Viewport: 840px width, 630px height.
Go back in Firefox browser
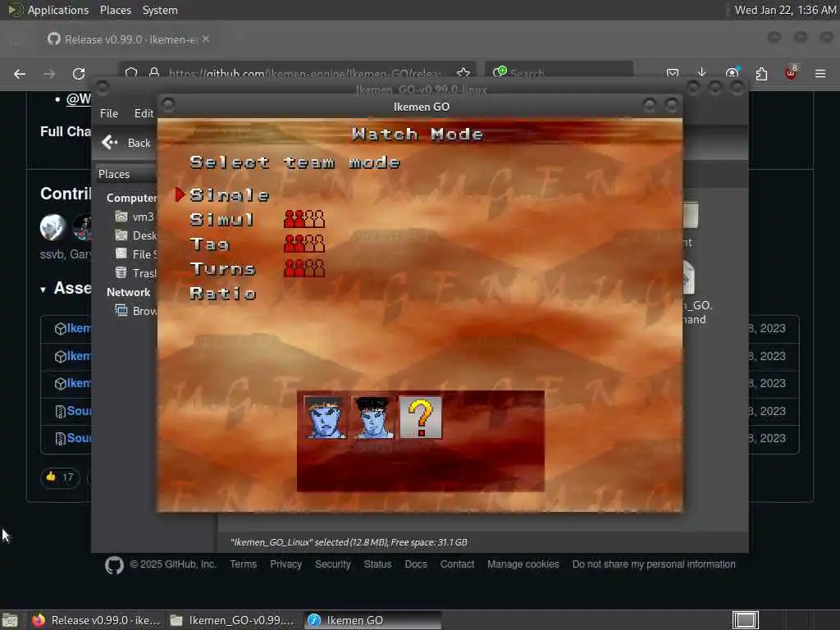20,74
